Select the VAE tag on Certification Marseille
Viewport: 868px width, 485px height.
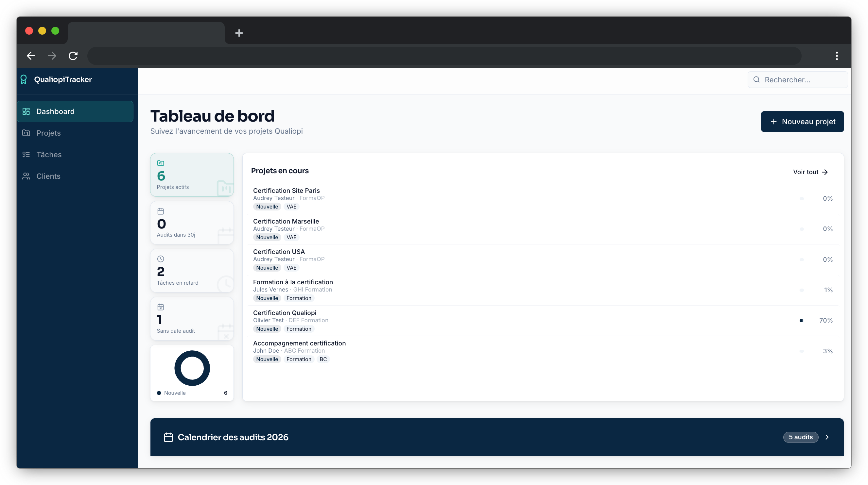[291, 237]
